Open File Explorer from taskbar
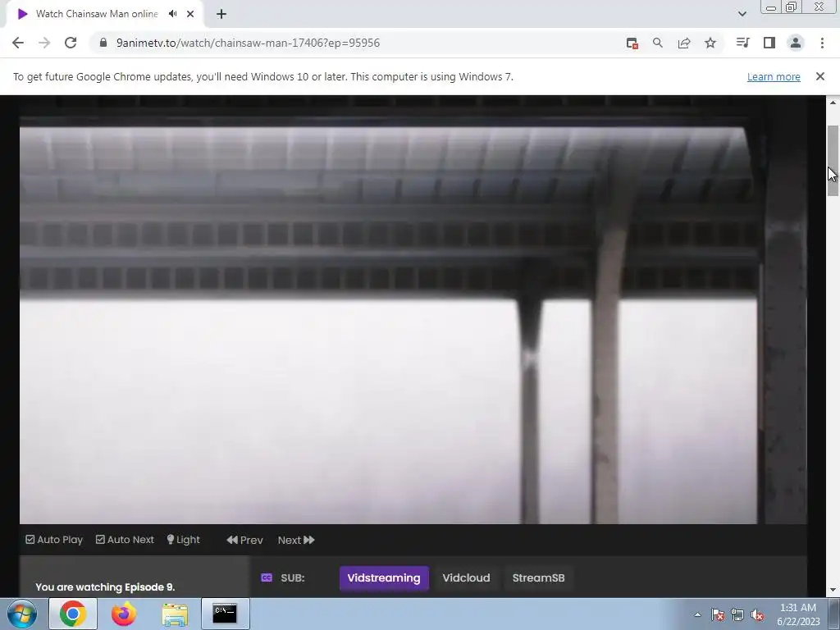 175,614
